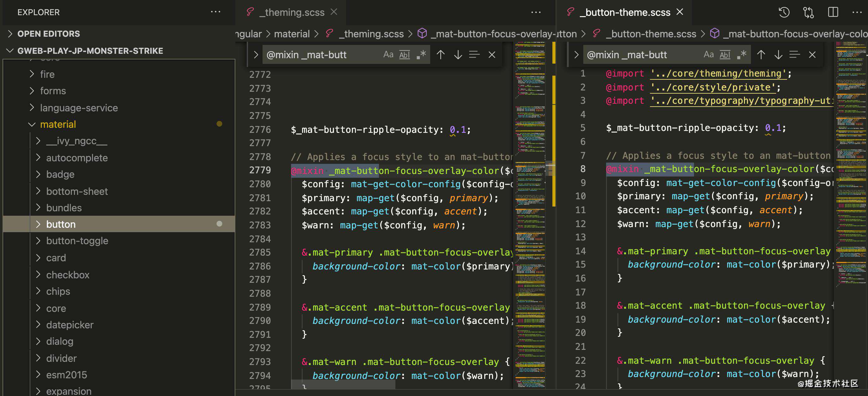The height and width of the screenshot is (396, 868).
Task: Click find in selection icon in left find widget
Action: coord(474,55)
